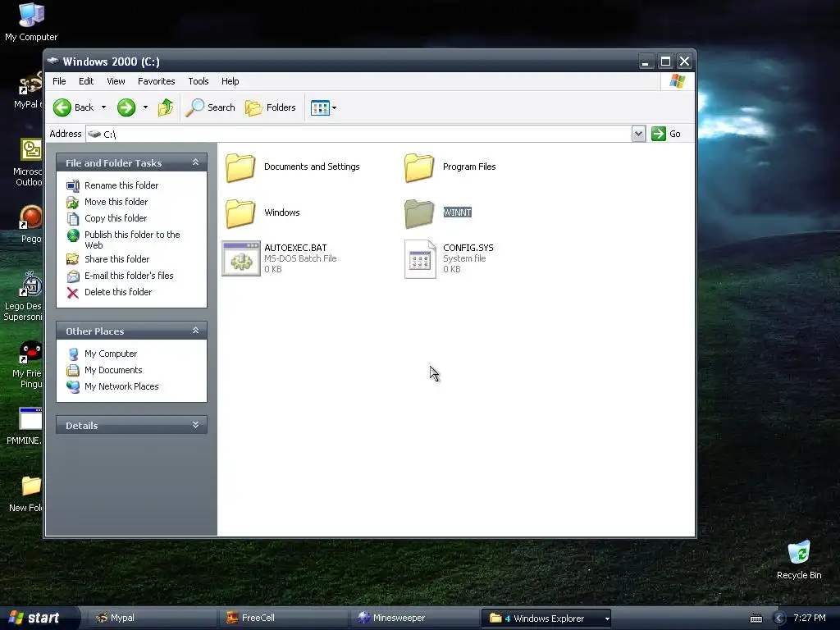The image size is (840, 630).
Task: Click Copy this folder link
Action: coord(116,218)
